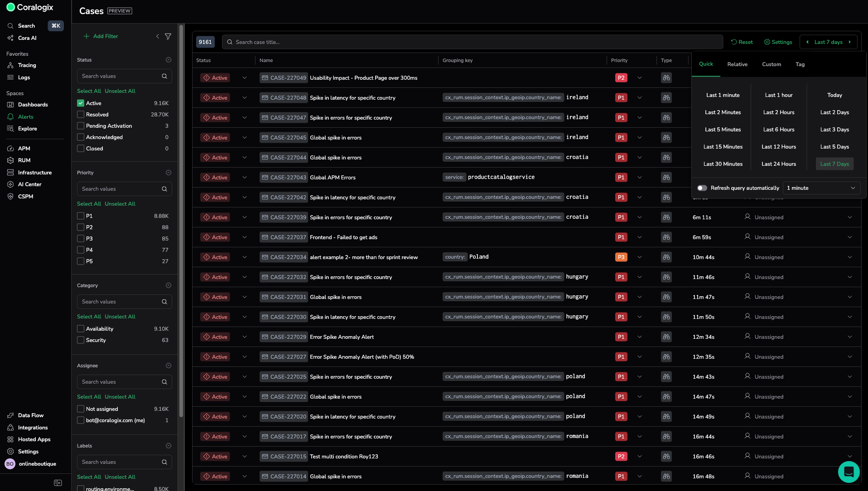Enable Refresh query automatically toggle

pos(702,188)
